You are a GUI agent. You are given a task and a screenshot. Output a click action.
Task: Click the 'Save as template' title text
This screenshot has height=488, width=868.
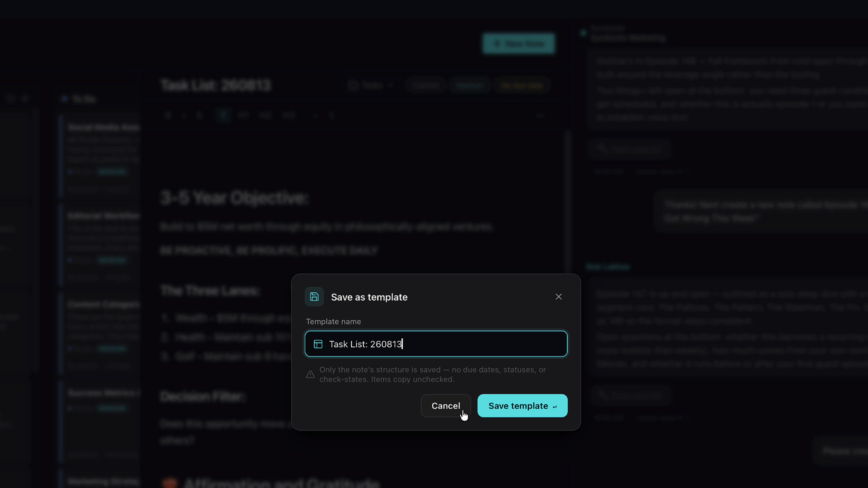369,297
